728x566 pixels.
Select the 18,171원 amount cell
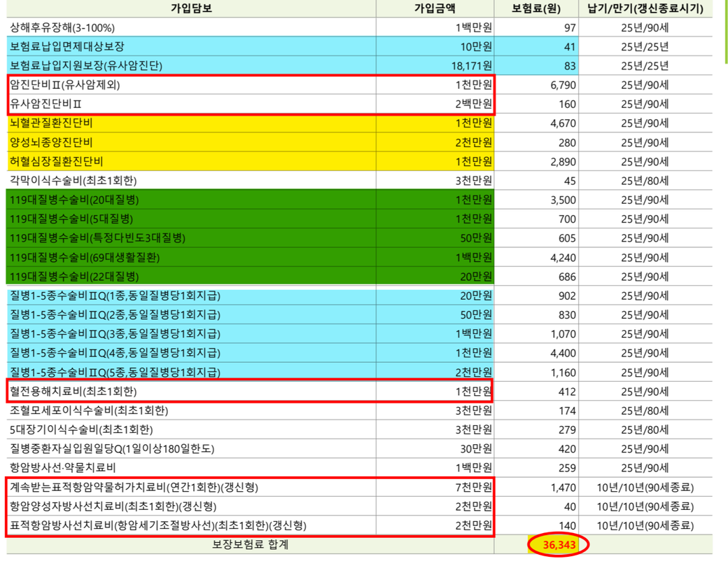(x=472, y=66)
